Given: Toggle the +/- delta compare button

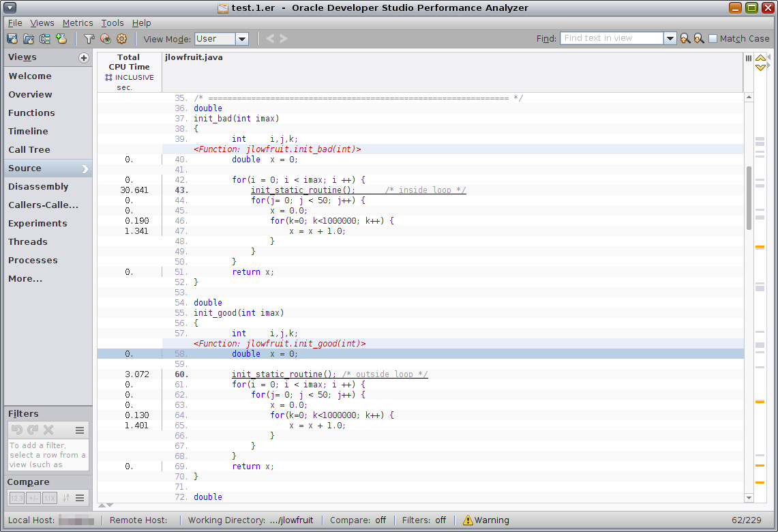Looking at the screenshot, I should coord(33,499).
